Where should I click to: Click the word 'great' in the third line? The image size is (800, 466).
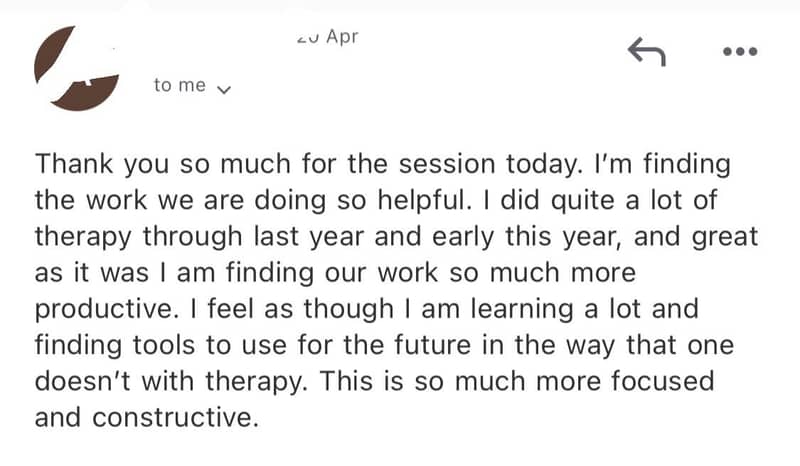[724, 238]
